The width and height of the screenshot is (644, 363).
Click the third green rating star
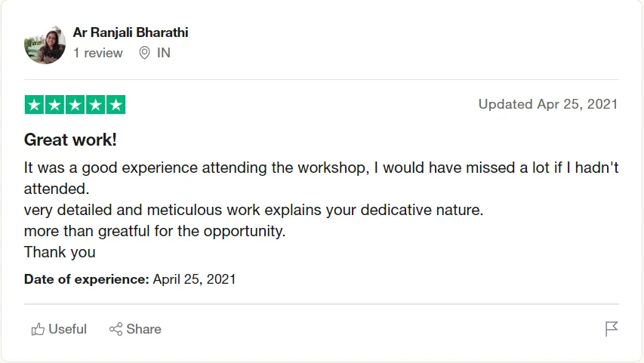point(75,105)
